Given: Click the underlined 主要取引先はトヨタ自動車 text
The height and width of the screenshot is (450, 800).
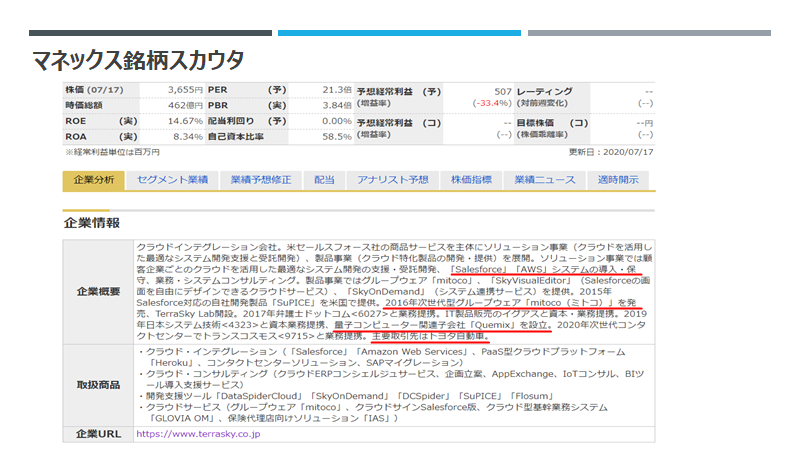Looking at the screenshot, I should click(x=431, y=336).
